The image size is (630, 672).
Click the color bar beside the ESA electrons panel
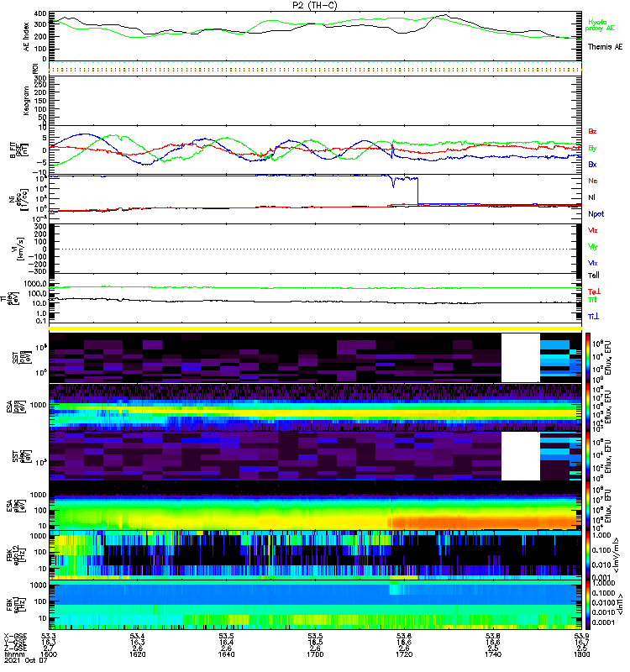pos(588,505)
